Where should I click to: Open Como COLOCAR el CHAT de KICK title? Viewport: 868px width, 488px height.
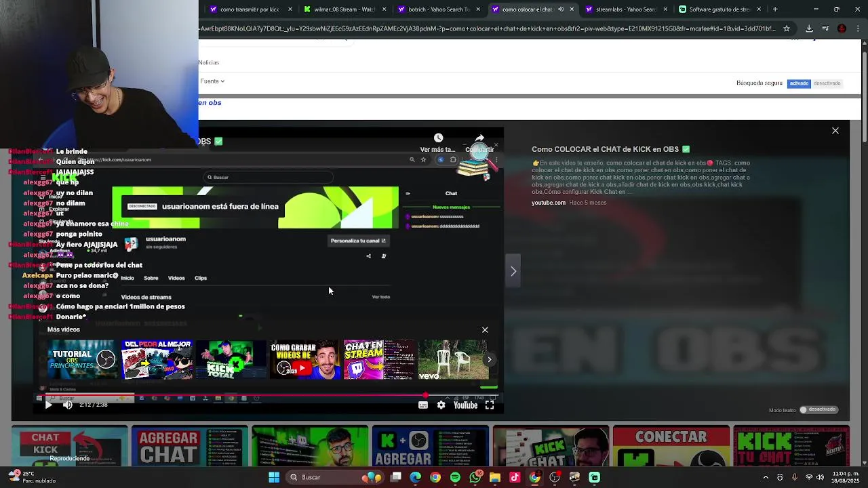(610, 149)
